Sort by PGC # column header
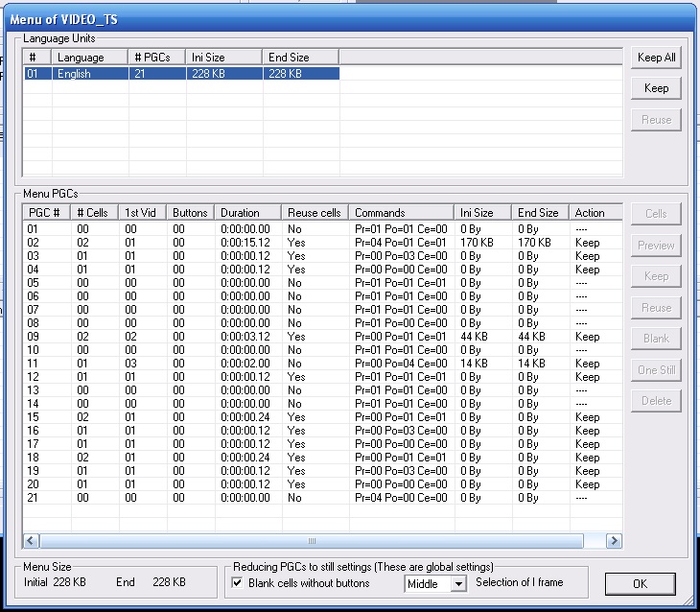 (46, 213)
